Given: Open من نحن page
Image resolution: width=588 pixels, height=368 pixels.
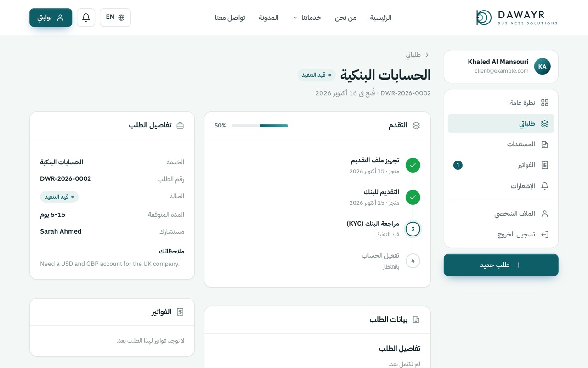Looking at the screenshot, I should click(x=345, y=17).
